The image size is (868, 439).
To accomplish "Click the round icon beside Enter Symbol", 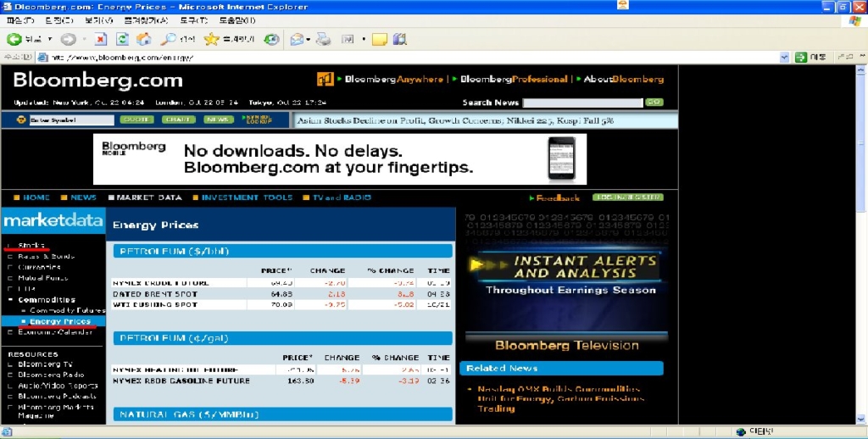I will pos(21,119).
